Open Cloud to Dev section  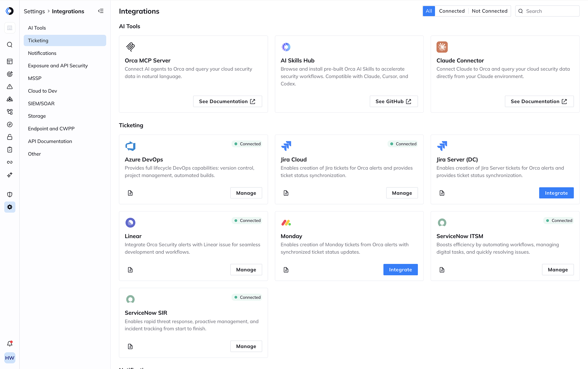65,91
